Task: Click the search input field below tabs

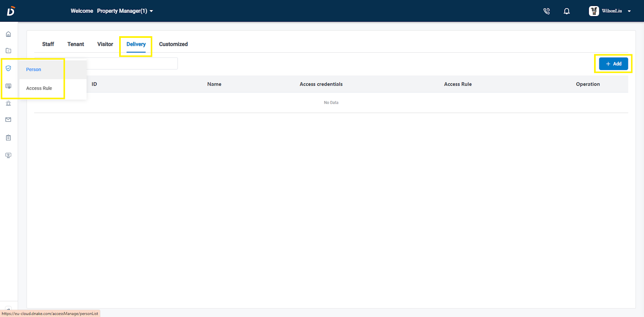Action: 132,64
